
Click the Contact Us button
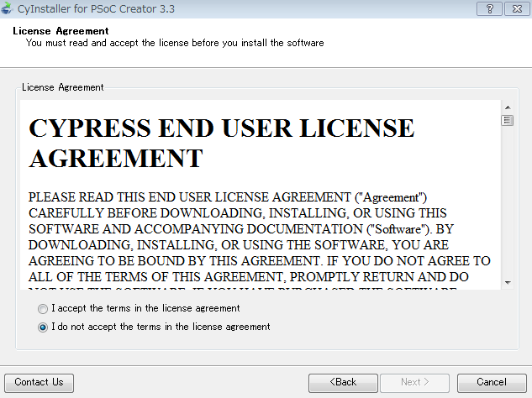click(39, 383)
